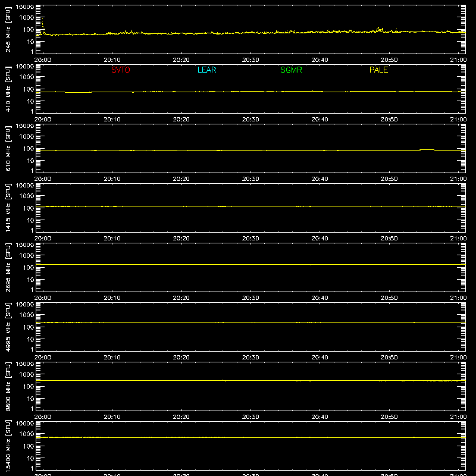The height and width of the screenshot is (476, 476).
Task: Click 20:40 time label below 2695 MHz plot
Action: point(320,298)
